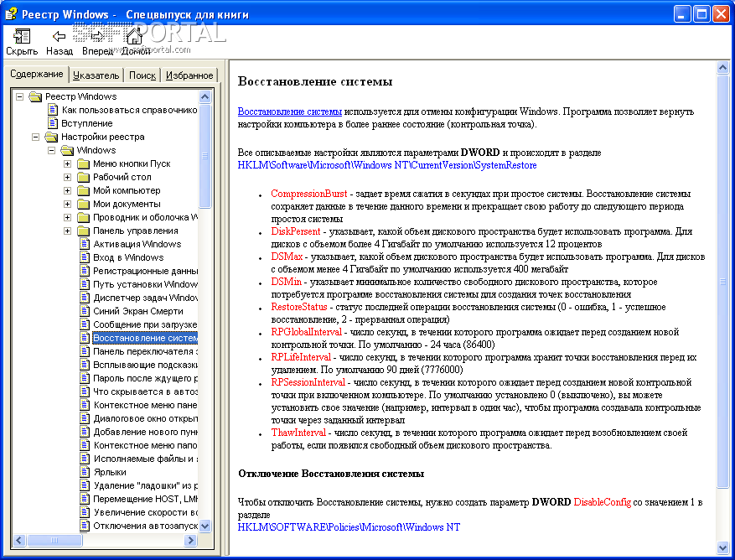This screenshot has height=560, width=735.
Task: Click the page icon beside Синий Экран Смерти
Action: [x=85, y=311]
